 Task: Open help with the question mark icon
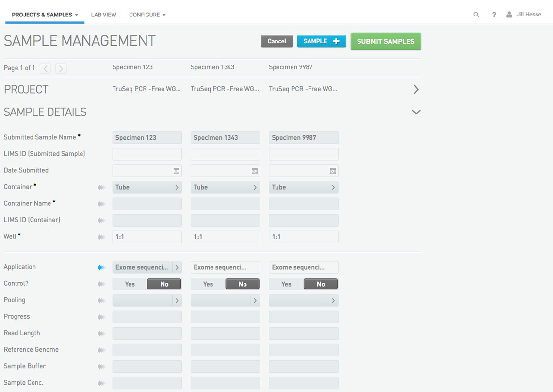click(x=494, y=14)
